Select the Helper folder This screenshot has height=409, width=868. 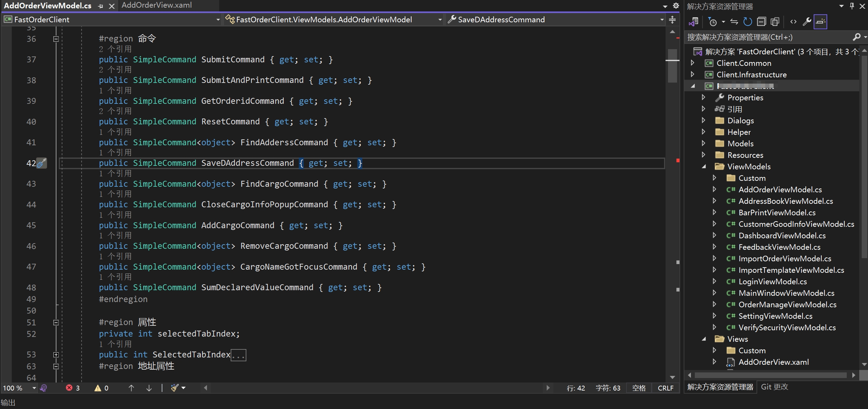coord(739,132)
